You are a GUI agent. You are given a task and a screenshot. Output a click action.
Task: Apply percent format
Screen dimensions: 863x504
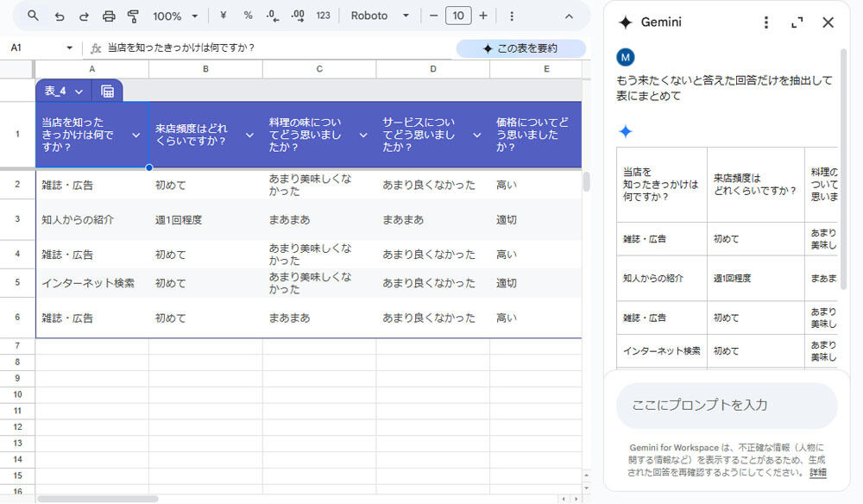pyautogui.click(x=248, y=16)
